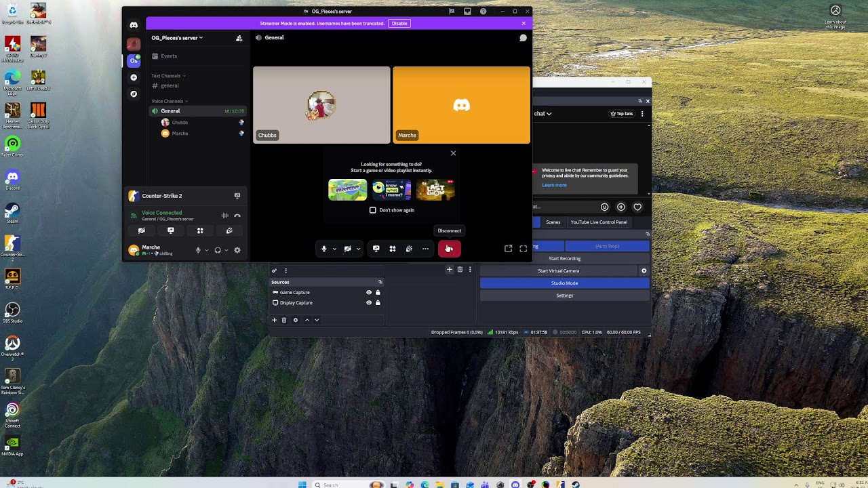Viewport: 868px width, 488px height.
Task: Select the OG_Pieces server icon in sidebar
Action: click(x=134, y=61)
